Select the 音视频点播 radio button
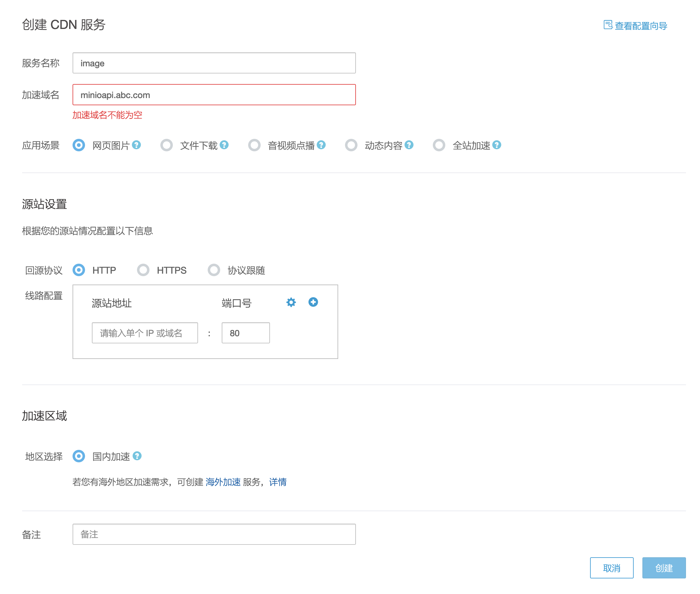 pyautogui.click(x=254, y=145)
